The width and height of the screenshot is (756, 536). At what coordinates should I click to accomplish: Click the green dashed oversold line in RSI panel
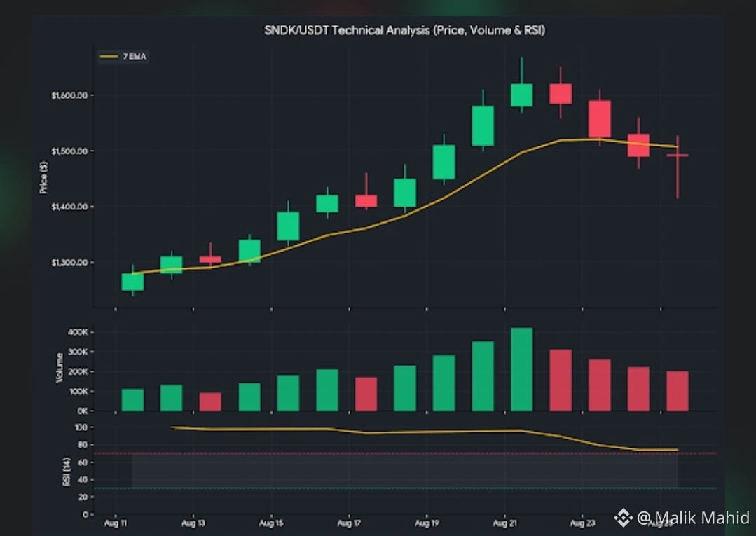[405, 488]
